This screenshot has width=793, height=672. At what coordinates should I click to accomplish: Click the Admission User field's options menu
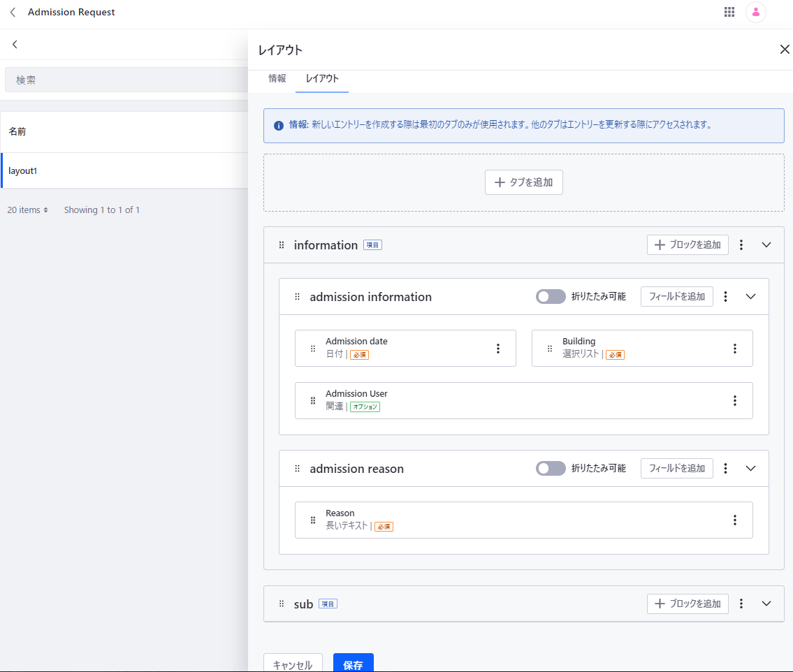tap(734, 400)
